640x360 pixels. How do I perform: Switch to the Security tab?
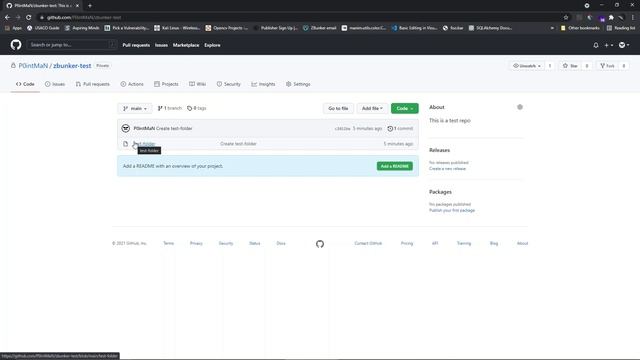pos(229,84)
